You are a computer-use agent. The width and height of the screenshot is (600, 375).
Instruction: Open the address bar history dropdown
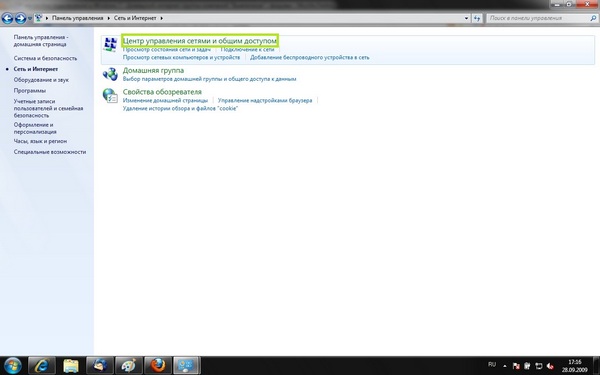[x=466, y=18]
